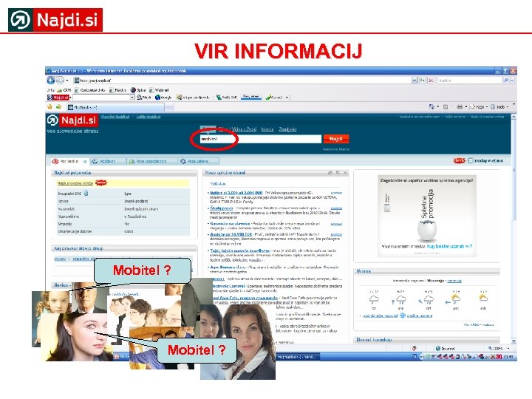Viewport: 532px width, 399px height.
Task: Click the minimize icon on Nove spletne strani widget
Action: pyautogui.click(x=338, y=173)
